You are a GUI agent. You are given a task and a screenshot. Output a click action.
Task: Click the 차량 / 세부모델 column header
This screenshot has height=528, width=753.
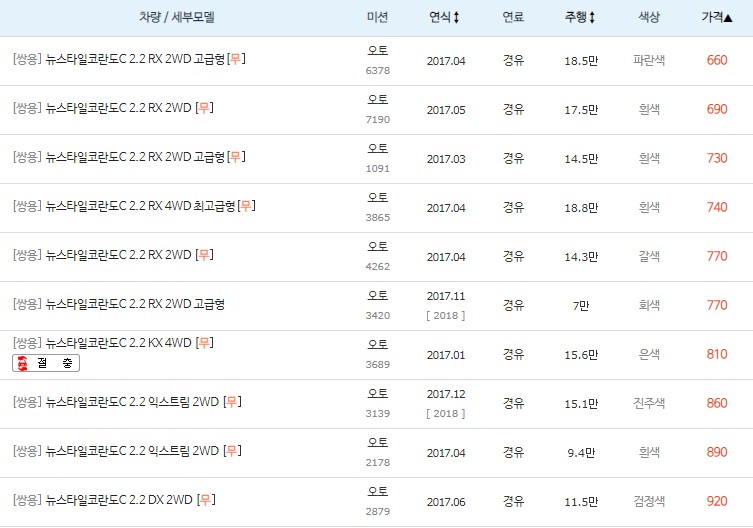pos(177,17)
